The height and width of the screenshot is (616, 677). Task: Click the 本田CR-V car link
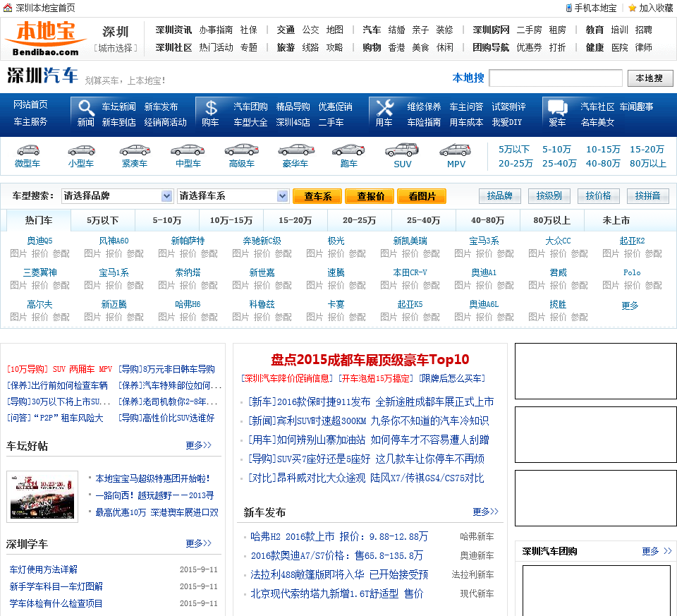(410, 273)
